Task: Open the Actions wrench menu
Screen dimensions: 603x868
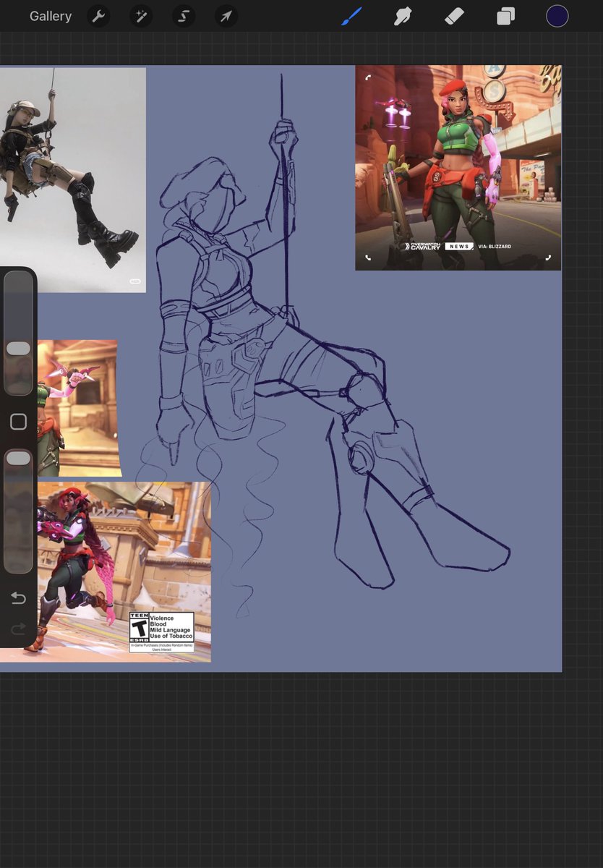Action: 98,16
